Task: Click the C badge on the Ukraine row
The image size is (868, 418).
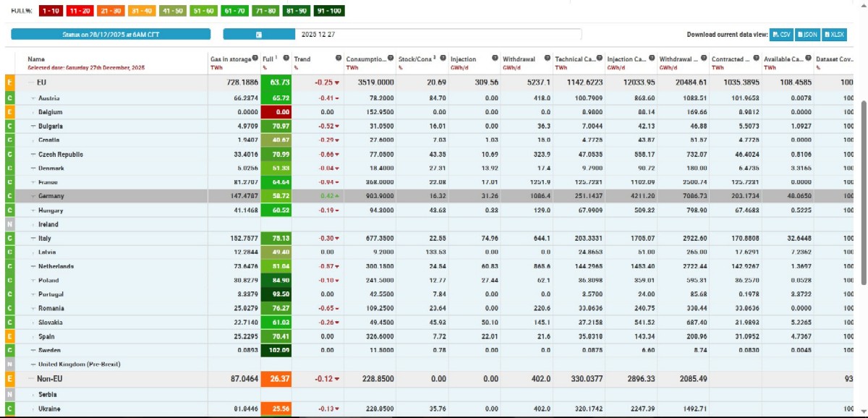Action: (x=9, y=409)
